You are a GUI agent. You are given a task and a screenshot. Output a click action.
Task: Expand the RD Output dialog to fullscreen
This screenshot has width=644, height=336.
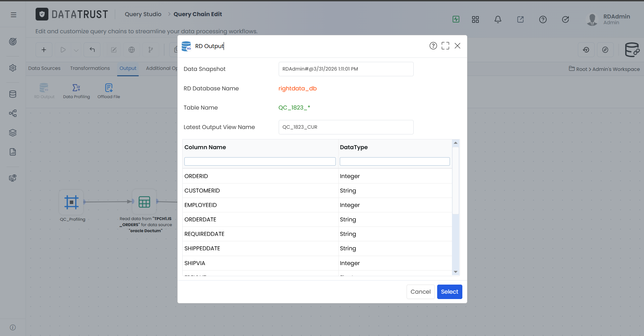(445, 46)
